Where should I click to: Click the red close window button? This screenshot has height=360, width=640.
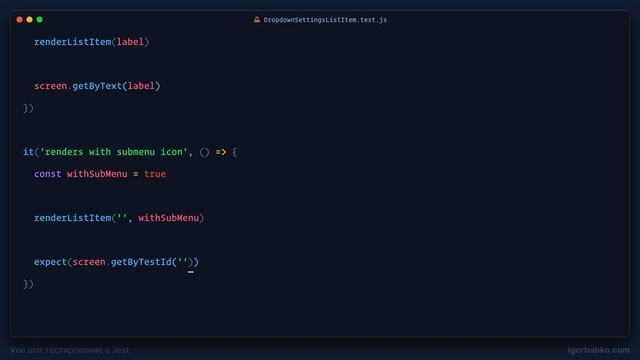[x=20, y=20]
